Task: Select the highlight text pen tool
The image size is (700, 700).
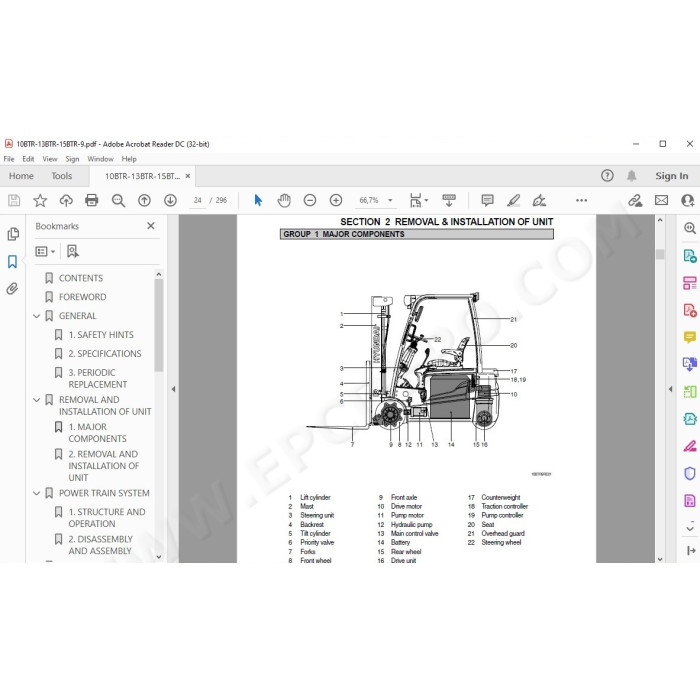Action: [x=513, y=200]
